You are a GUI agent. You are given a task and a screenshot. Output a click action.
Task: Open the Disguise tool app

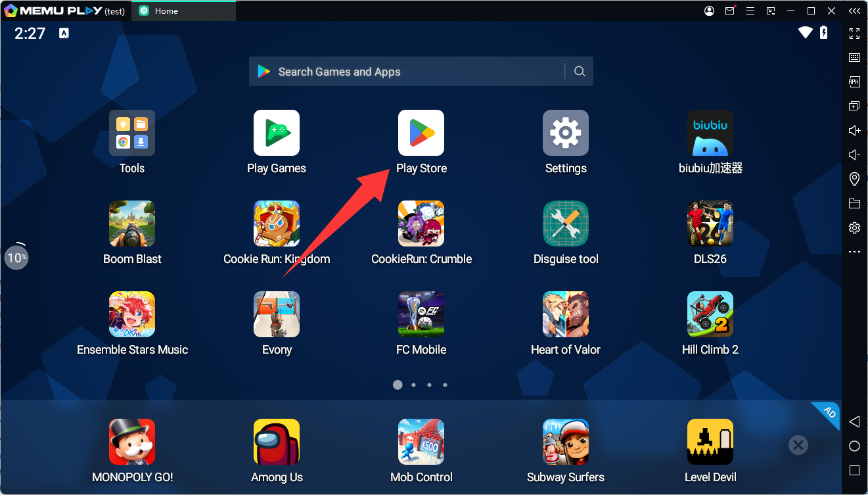pyautogui.click(x=566, y=224)
